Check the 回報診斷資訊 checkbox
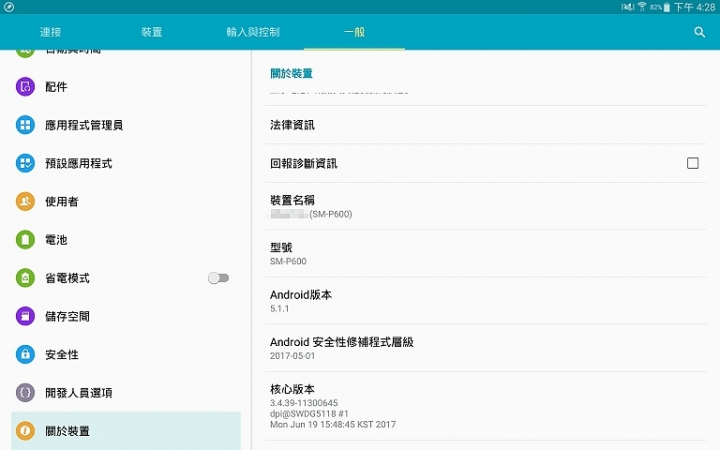The width and height of the screenshot is (720, 450). pyautogui.click(x=692, y=163)
